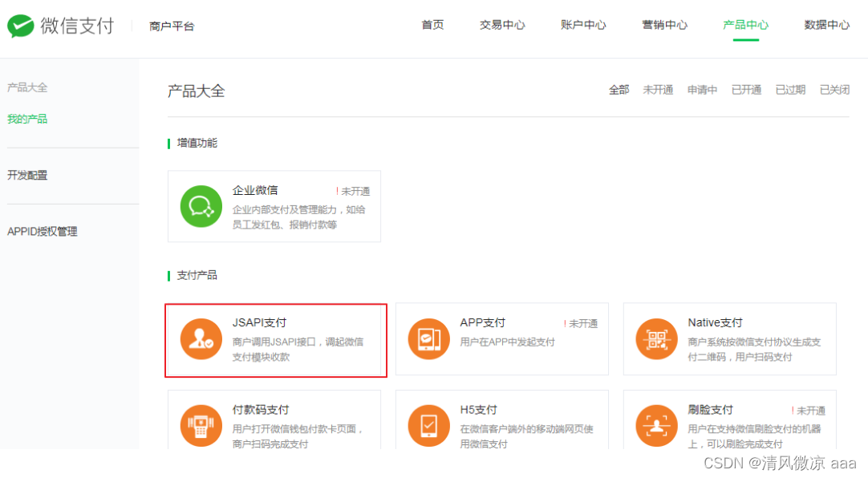Screen dimensions: 868x478
Task: Click the JSAPI支付 orange user icon
Action: (x=201, y=339)
